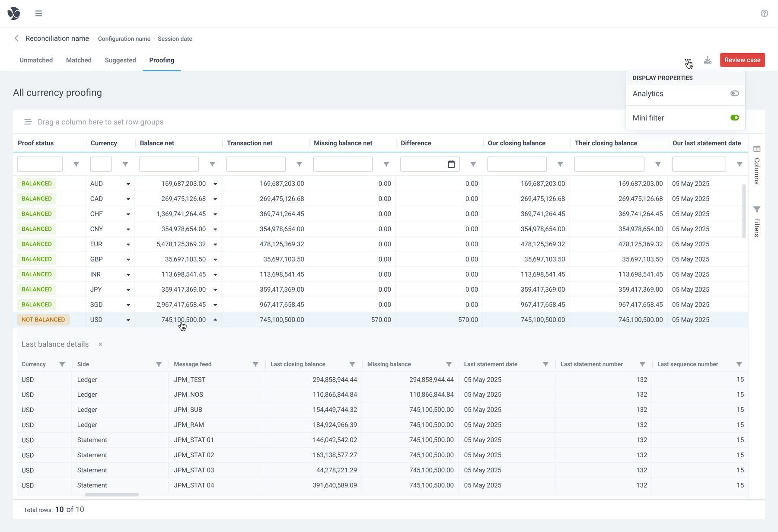
Task: Open filter icon for Missing balance net column
Action: point(386,164)
